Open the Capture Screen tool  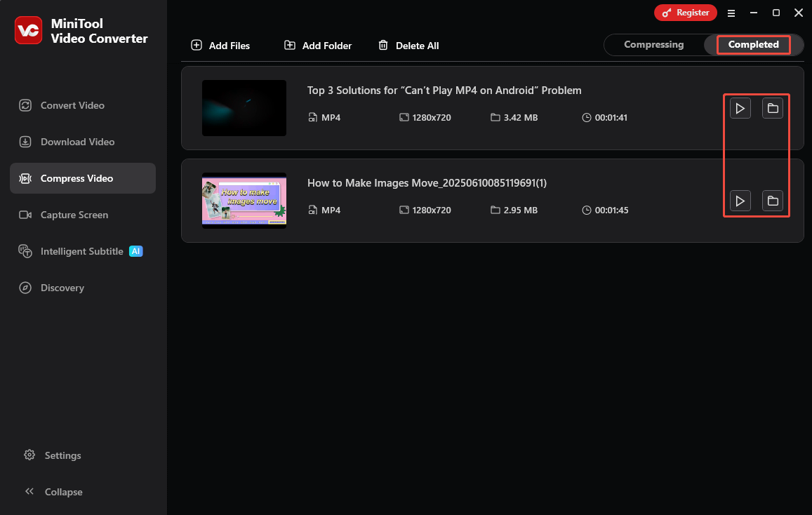click(73, 215)
